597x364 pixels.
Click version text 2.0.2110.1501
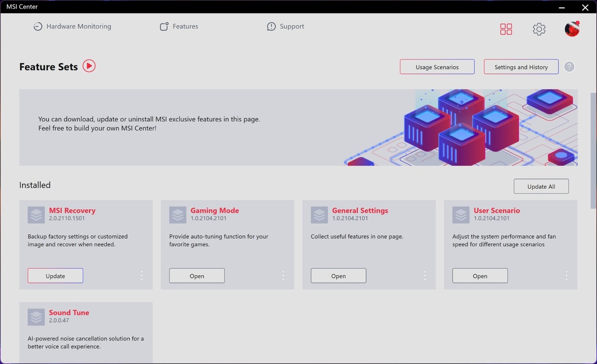coord(67,218)
